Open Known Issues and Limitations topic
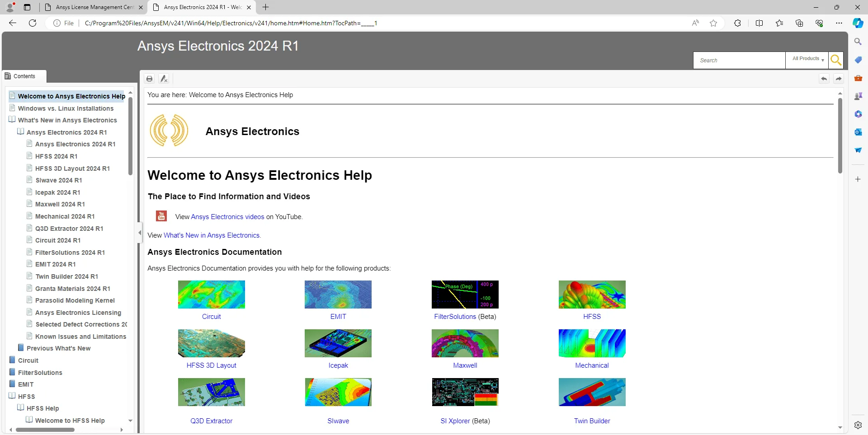The height and width of the screenshot is (435, 868). 81,337
